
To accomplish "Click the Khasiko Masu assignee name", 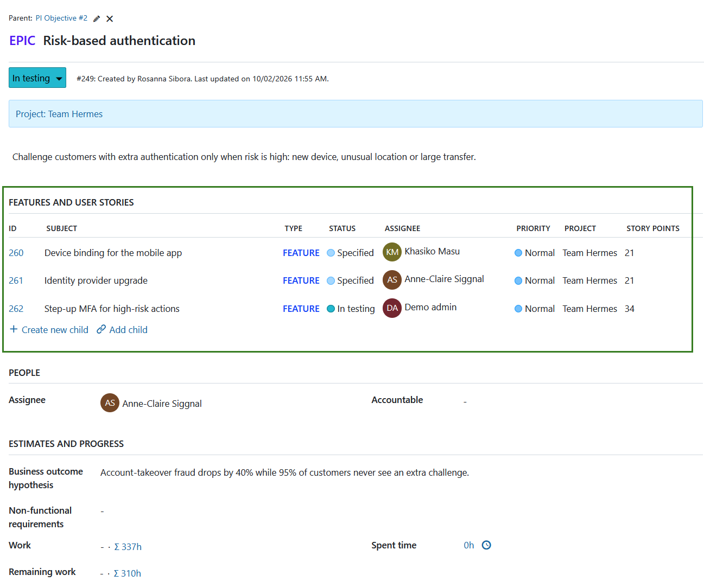I will (x=432, y=251).
